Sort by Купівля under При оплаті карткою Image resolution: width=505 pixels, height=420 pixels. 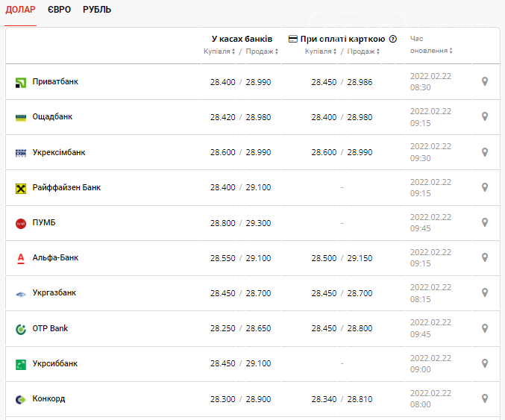coord(321,51)
